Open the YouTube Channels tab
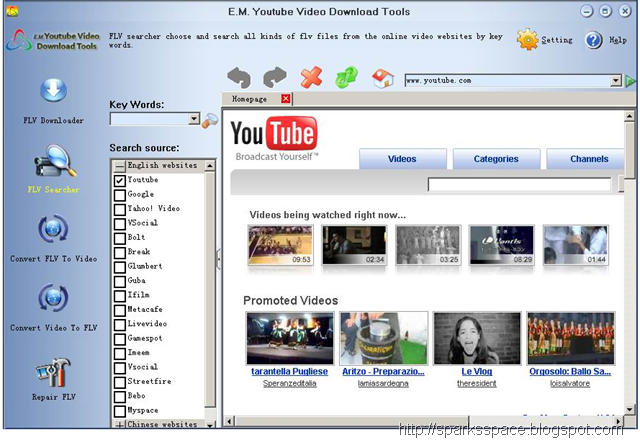640x440 pixels. 586,159
